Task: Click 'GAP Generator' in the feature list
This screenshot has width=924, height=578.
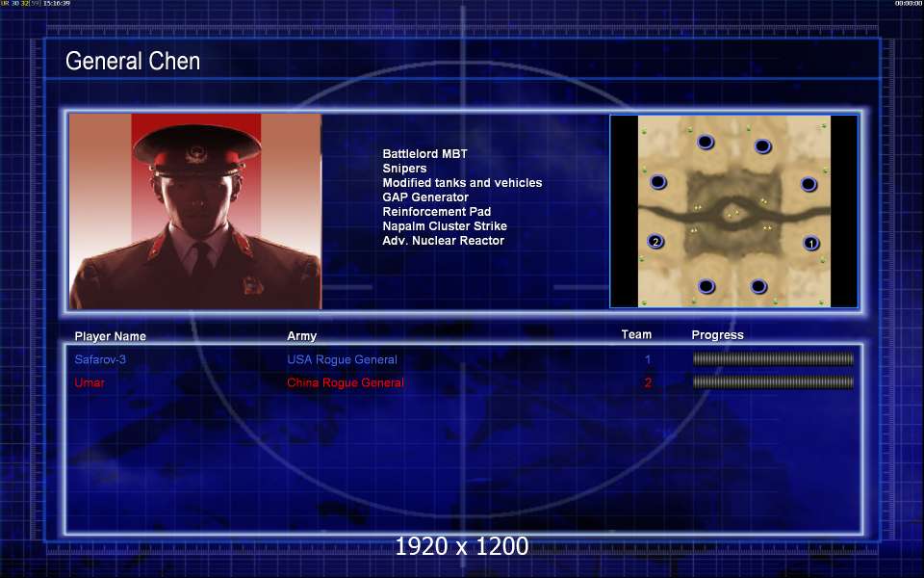Action: [x=425, y=197]
